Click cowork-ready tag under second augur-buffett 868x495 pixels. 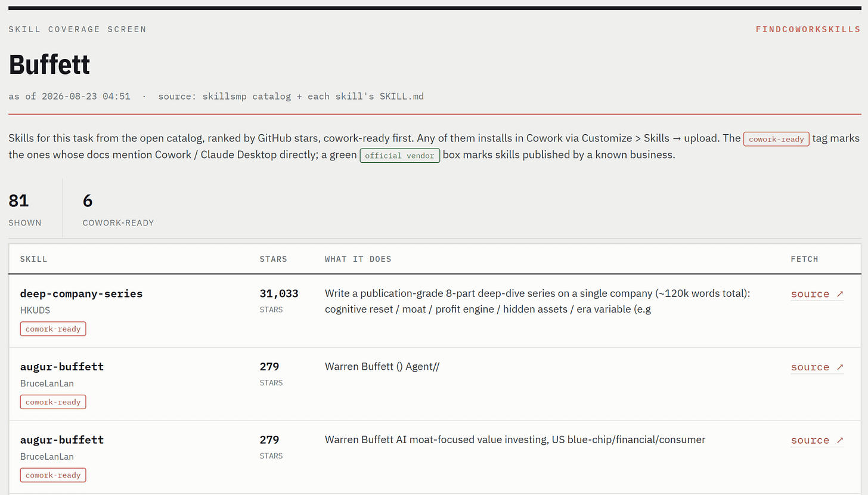point(53,475)
